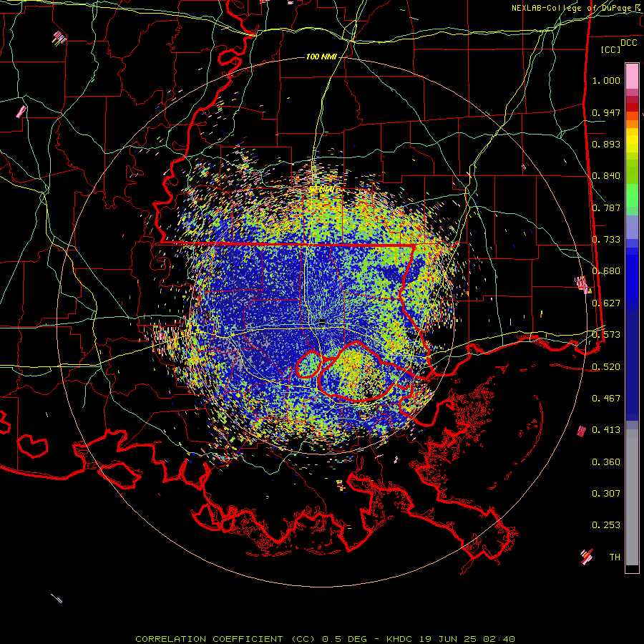Click the 02:40 timestamp in the caption
Screen dimensions: 644x644
(499, 639)
